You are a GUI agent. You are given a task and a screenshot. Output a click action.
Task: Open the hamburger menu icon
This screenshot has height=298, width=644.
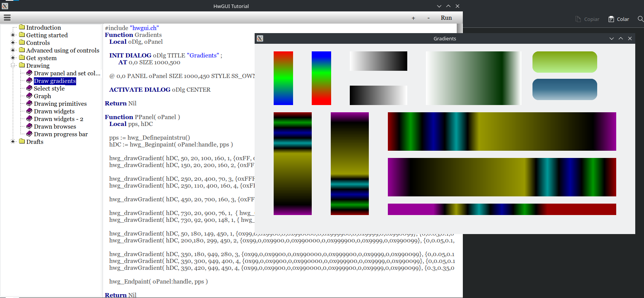pos(7,18)
